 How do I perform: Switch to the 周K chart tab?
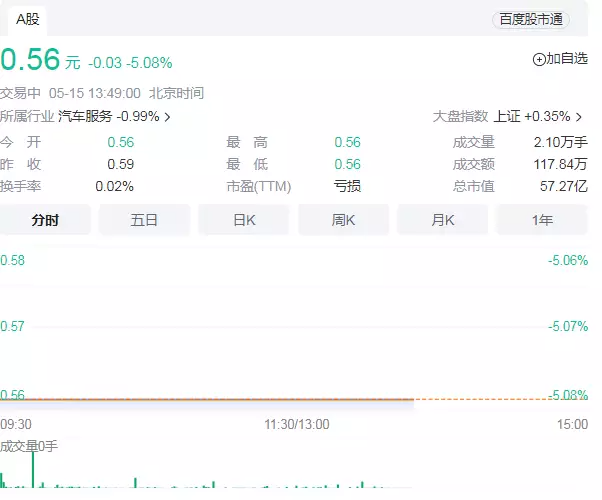pyautogui.click(x=343, y=220)
